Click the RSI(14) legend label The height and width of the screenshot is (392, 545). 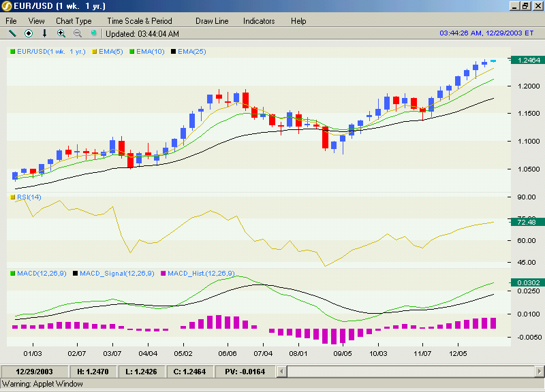29,197
